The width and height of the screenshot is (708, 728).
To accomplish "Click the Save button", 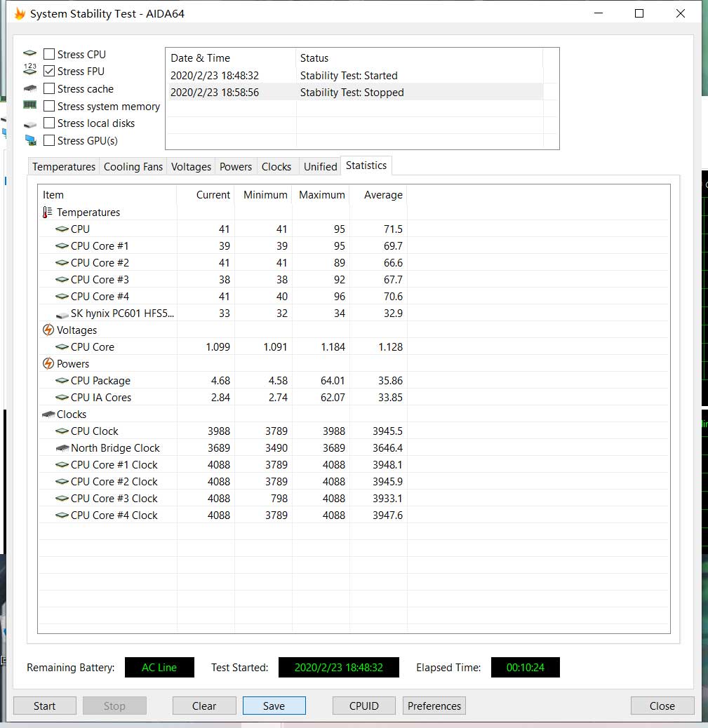I will [274, 706].
